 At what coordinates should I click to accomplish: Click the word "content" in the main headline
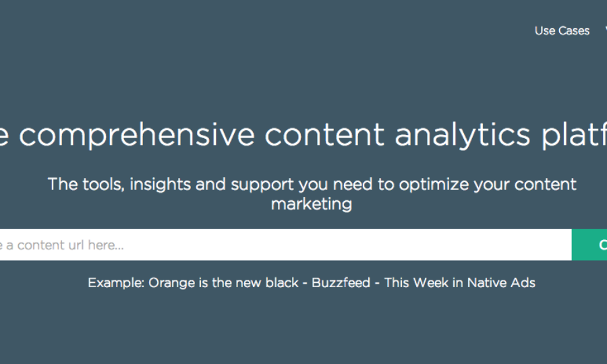tap(324, 133)
